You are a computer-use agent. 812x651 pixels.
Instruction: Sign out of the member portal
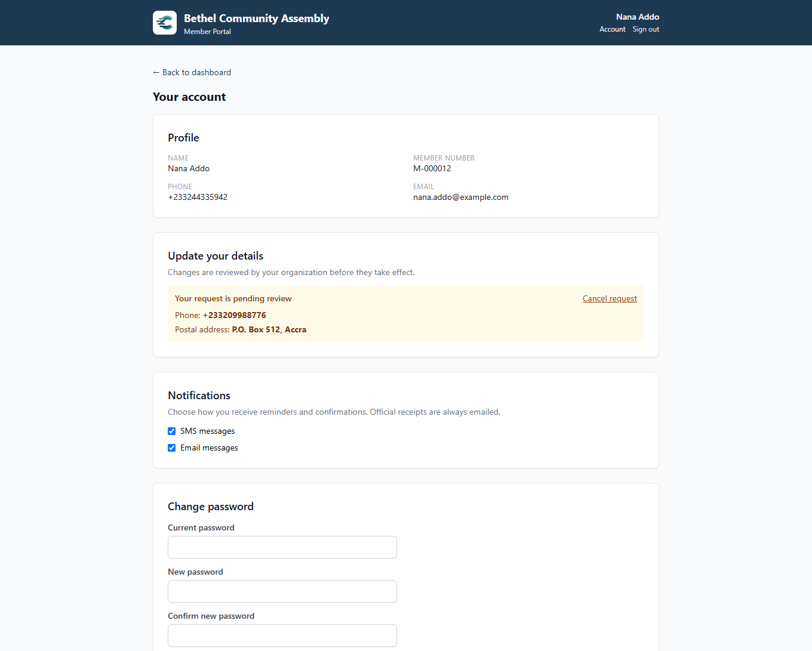[x=646, y=29]
